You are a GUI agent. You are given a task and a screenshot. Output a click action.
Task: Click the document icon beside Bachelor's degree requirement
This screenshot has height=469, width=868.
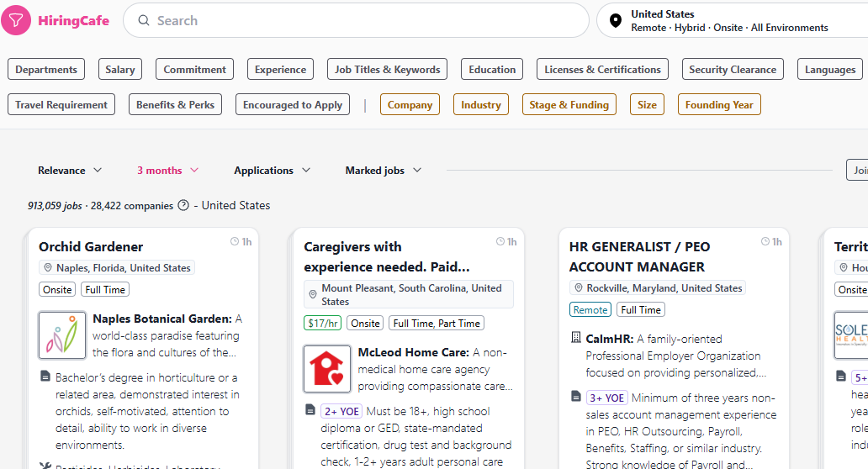[45, 376]
